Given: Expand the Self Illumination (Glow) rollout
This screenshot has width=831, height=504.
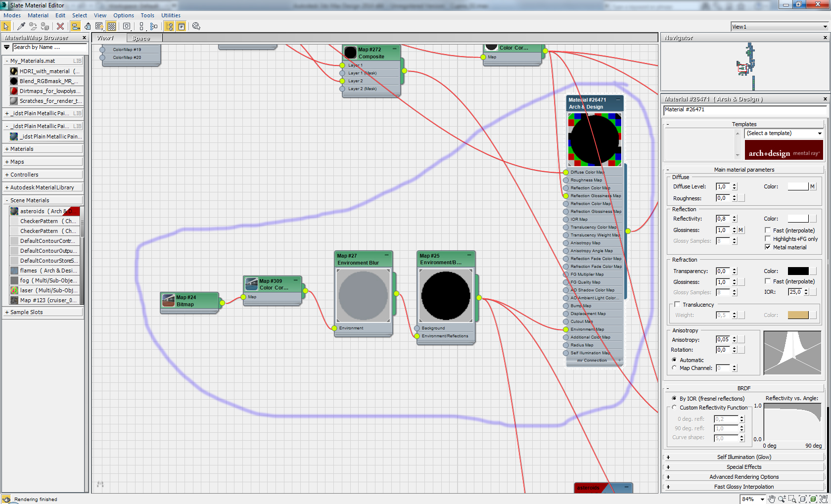Looking at the screenshot, I should 743,457.
